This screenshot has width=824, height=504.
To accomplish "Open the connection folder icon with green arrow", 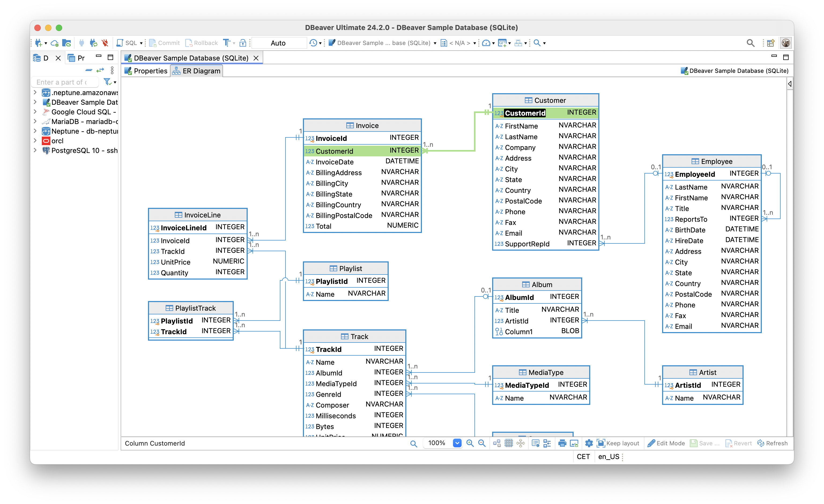I will coord(66,43).
